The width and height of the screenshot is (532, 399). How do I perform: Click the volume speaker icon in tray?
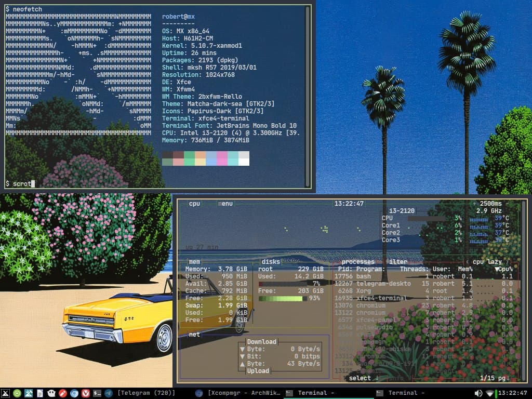pos(478,393)
